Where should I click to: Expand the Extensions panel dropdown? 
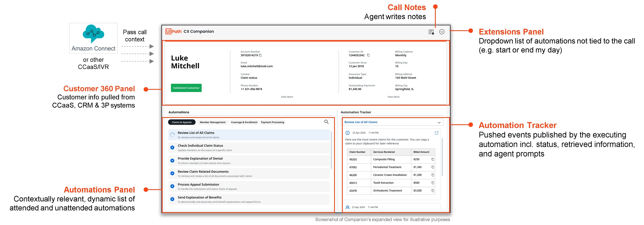click(442, 32)
